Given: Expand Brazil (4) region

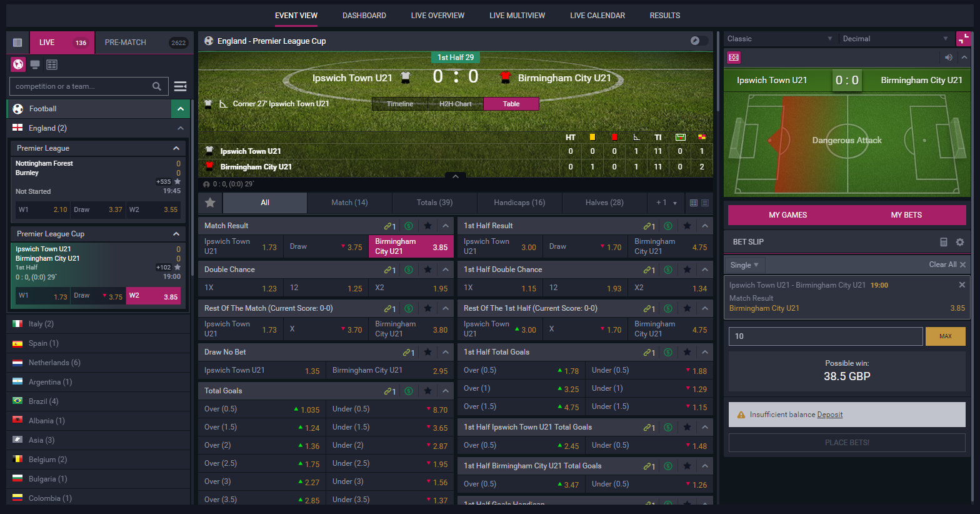Looking at the screenshot, I should [x=98, y=401].
